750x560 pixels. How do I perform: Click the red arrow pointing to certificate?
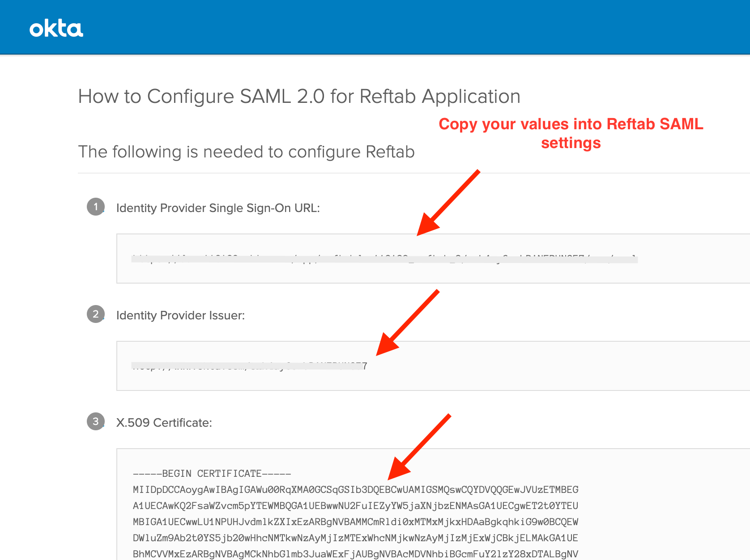click(419, 447)
